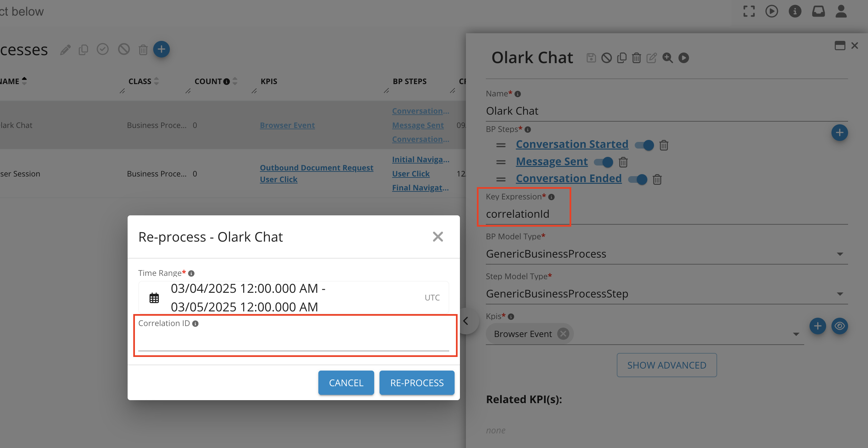Open the BP Model Type dropdown
Viewport: 868px width, 448px height.
840,254
